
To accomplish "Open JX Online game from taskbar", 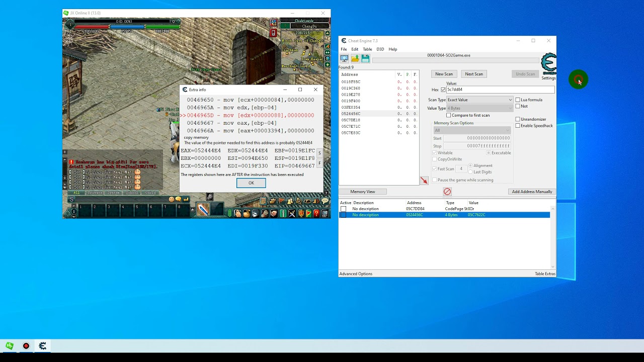I will pyautogui.click(x=10, y=346).
